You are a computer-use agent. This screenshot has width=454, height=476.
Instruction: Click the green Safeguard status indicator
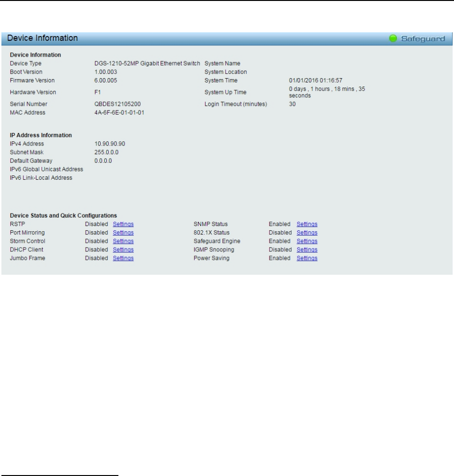(x=393, y=38)
